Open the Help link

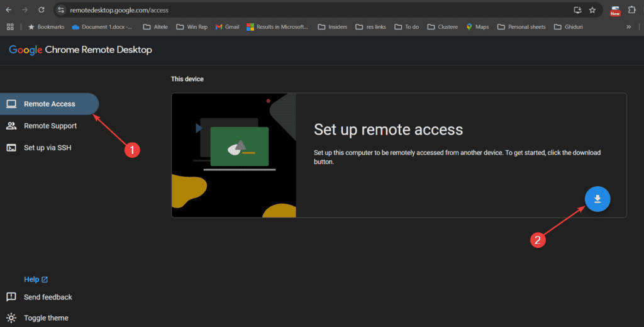coord(36,279)
